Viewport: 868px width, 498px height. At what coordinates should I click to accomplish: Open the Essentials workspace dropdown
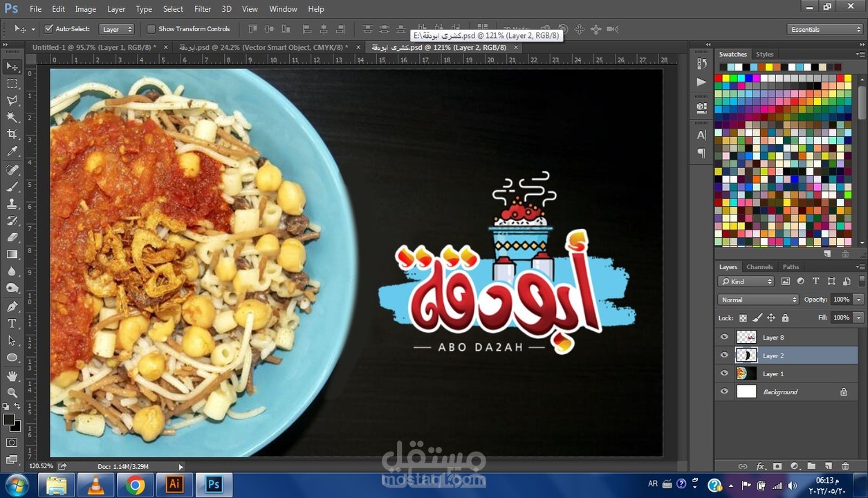[x=825, y=29]
